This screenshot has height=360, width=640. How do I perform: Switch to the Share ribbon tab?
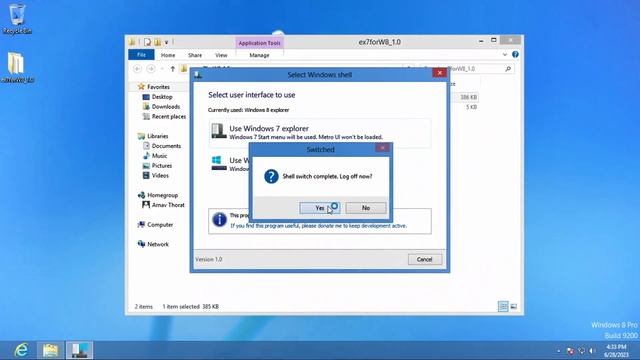[195, 55]
